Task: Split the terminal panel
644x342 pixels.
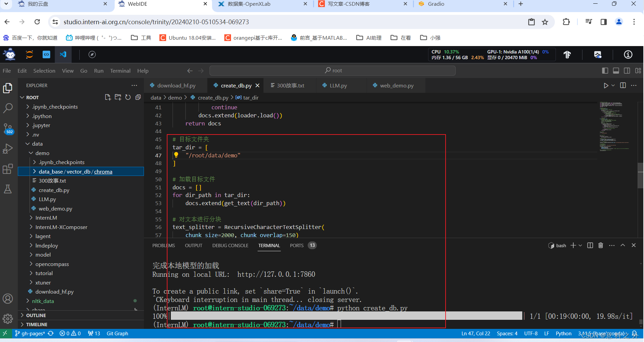Action: click(x=590, y=245)
